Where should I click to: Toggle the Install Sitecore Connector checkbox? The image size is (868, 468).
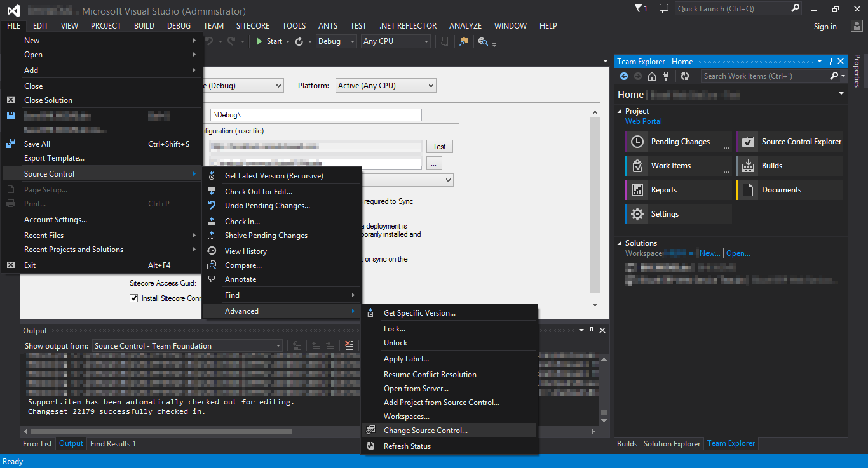coord(134,298)
